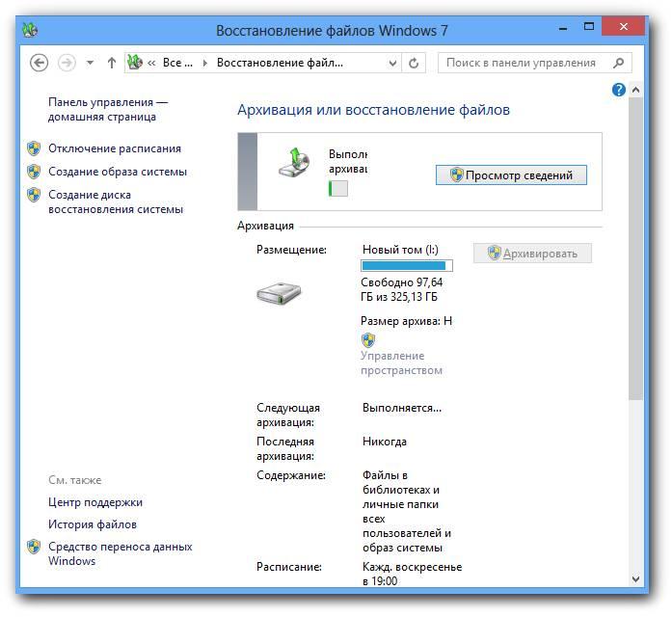The height and width of the screenshot is (617, 672).
Task: Click the green archiving progress bar
Action: click(x=337, y=189)
